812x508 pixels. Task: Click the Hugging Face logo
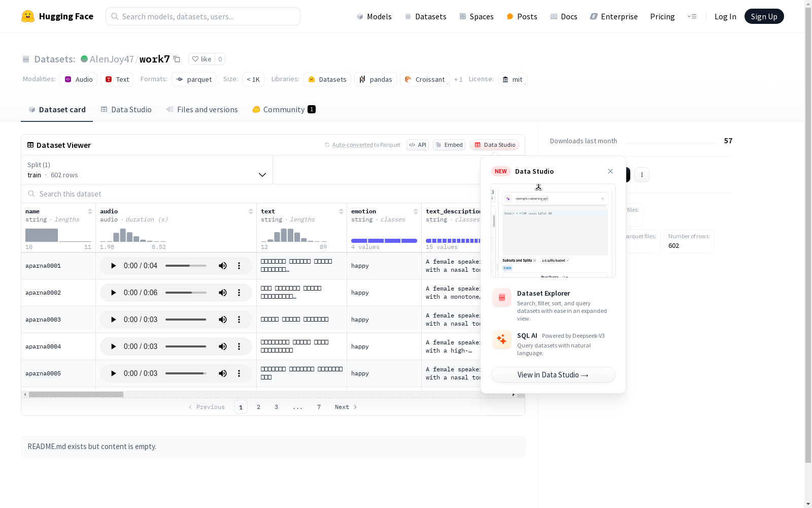pos(57,16)
